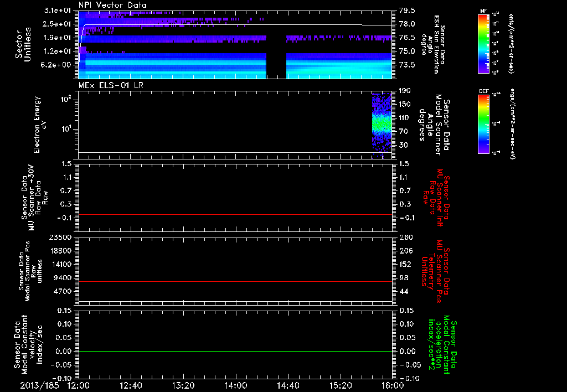Click the white sun elevation curve in NPI panel
Image resolution: width=567 pixels, height=392 pixels.
(x=235, y=25)
